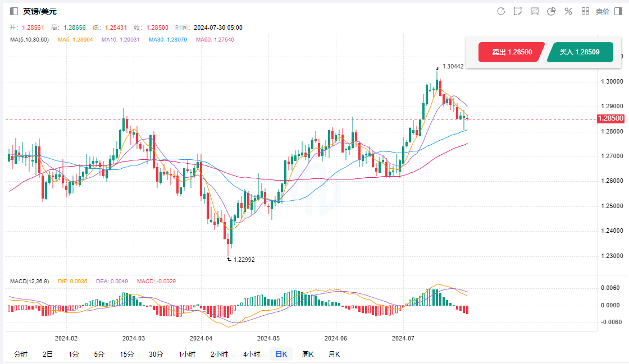Click the 英镑/美元 currency pair title
The image size is (629, 364).
(40, 11)
